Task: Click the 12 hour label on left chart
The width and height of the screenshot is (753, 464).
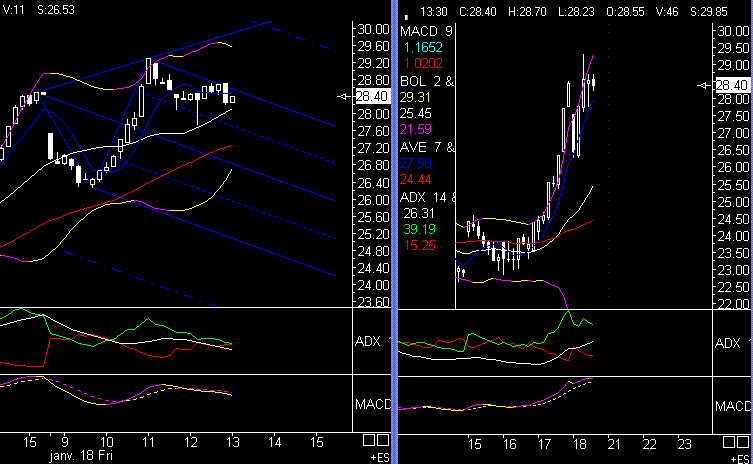Action: tap(191, 442)
